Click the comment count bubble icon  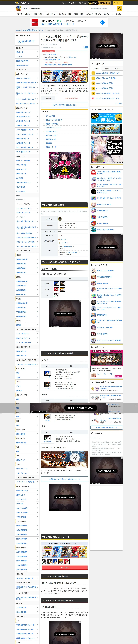(x=85, y=47)
